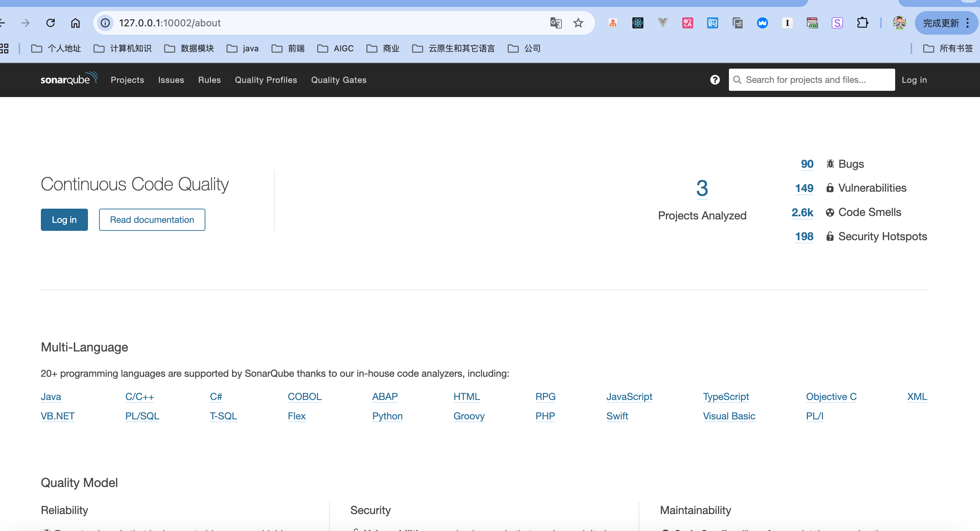Open Quality Gates in the navbar
980x531 pixels.
point(339,80)
